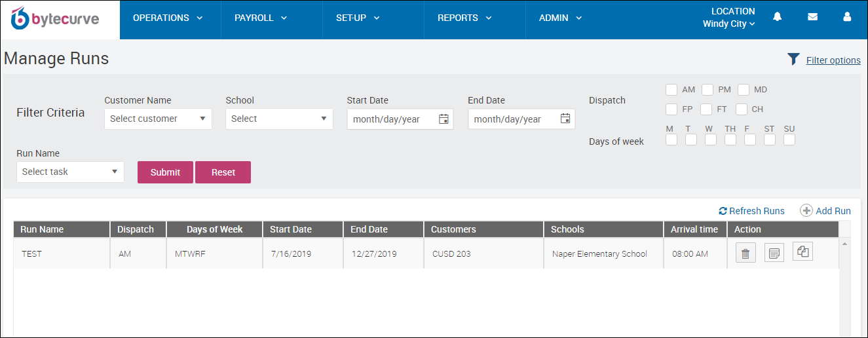This screenshot has height=338, width=868.
Task: Check the W day of week box
Action: 711,140
